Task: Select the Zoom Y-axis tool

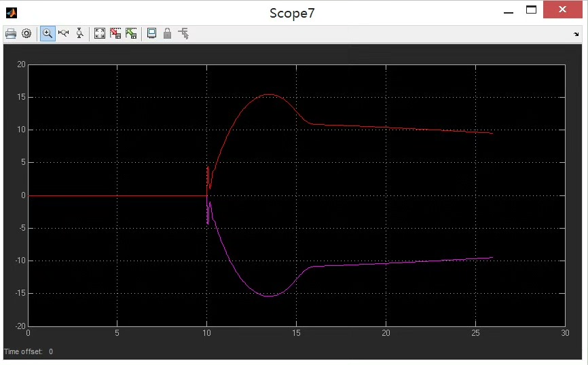Action: 79,34
